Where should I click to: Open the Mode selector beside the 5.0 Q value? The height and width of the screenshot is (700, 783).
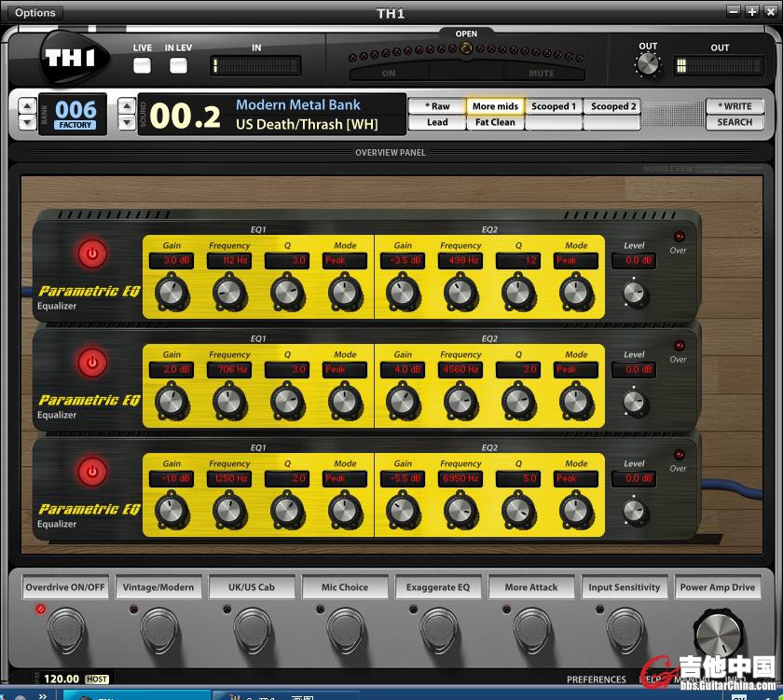[x=576, y=479]
